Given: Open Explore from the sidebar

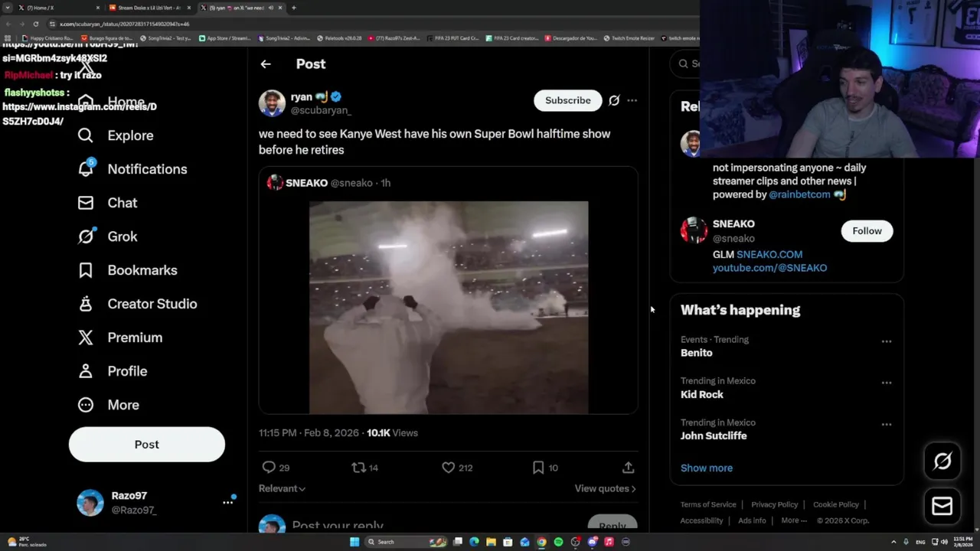Looking at the screenshot, I should pyautogui.click(x=116, y=135).
